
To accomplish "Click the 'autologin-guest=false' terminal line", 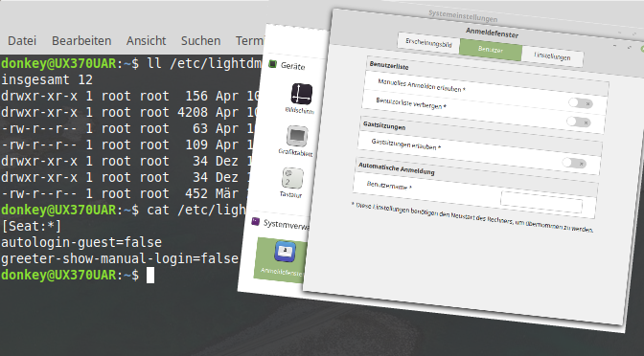I will 81,242.
